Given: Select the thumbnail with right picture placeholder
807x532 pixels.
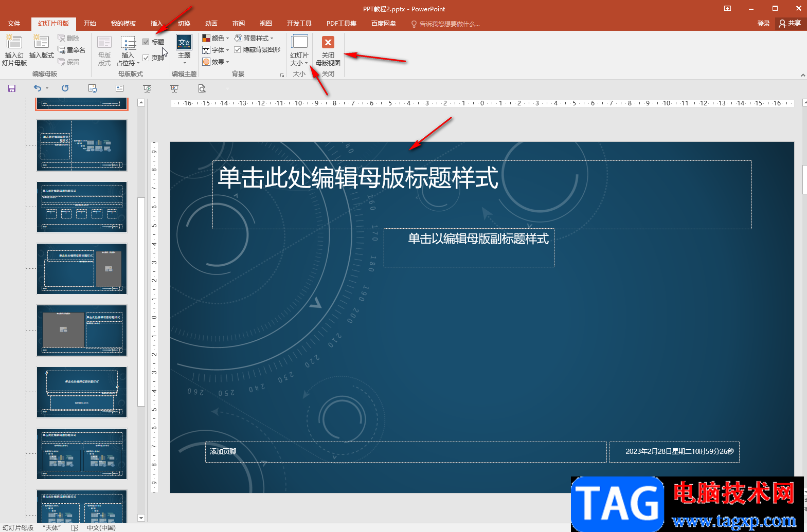Looking at the screenshot, I should tap(82, 269).
